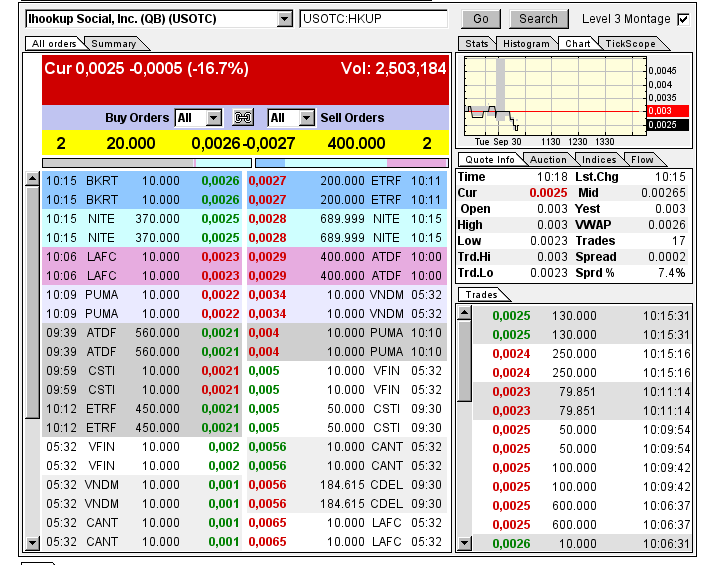The image size is (708, 565).
Task: Click the link icon between Buy and Sell Orders
Action: click(243, 118)
